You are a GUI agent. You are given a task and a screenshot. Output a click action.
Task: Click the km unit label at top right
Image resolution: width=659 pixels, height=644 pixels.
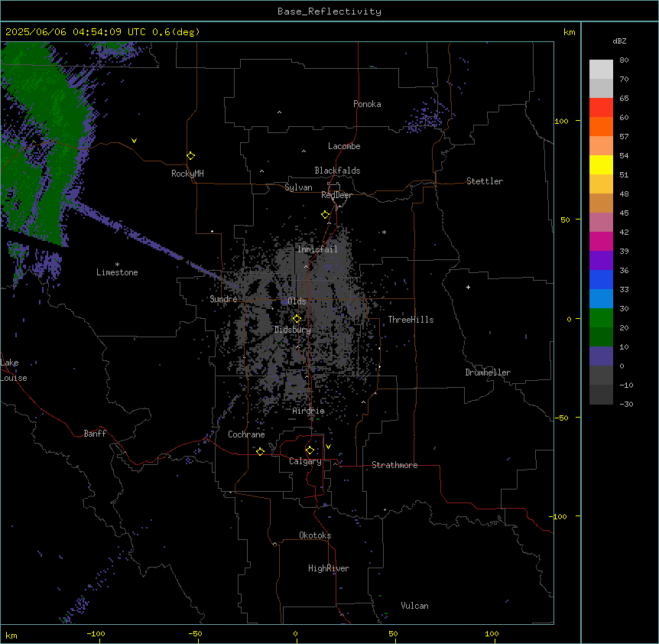570,32
